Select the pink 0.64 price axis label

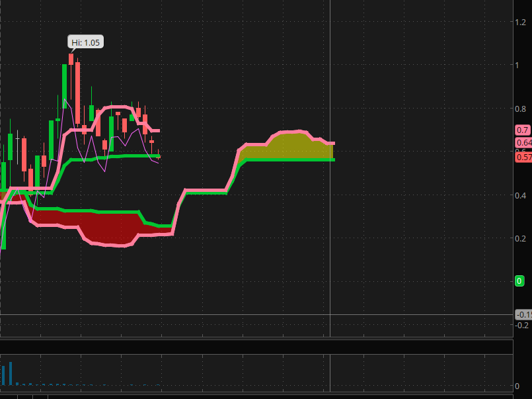tap(523, 143)
